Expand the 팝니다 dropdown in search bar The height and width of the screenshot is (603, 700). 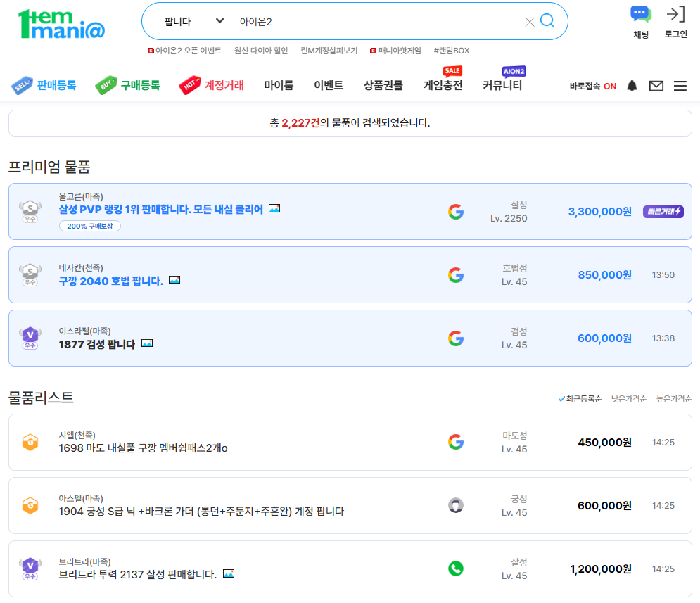193,21
